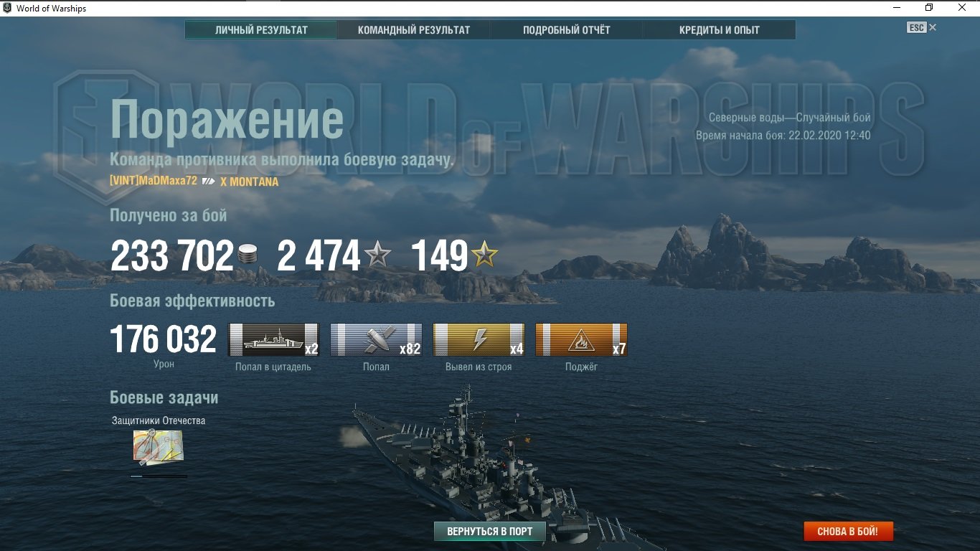The height and width of the screenshot is (551, 980).
Task: Click the battleship class icon before X MONTANA
Action: [x=209, y=182]
